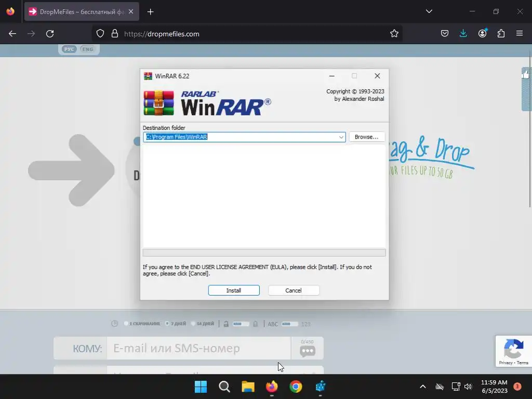The height and width of the screenshot is (399, 532).
Task: Switch the site language to ENG
Action: (x=87, y=49)
